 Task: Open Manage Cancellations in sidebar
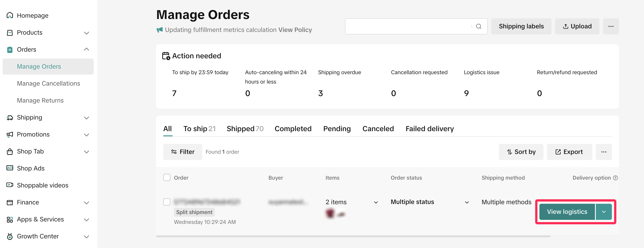[x=48, y=83]
